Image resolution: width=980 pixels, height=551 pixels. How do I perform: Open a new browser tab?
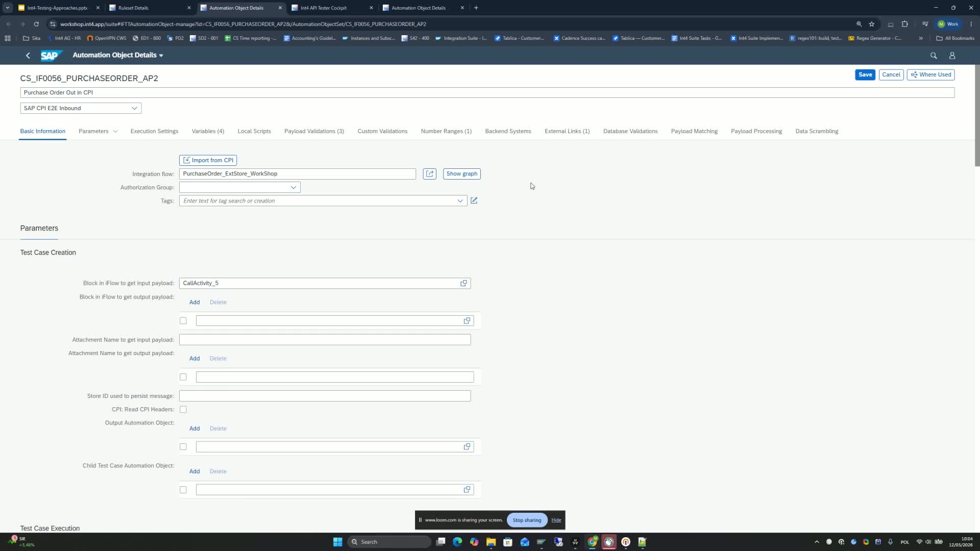pos(476,8)
